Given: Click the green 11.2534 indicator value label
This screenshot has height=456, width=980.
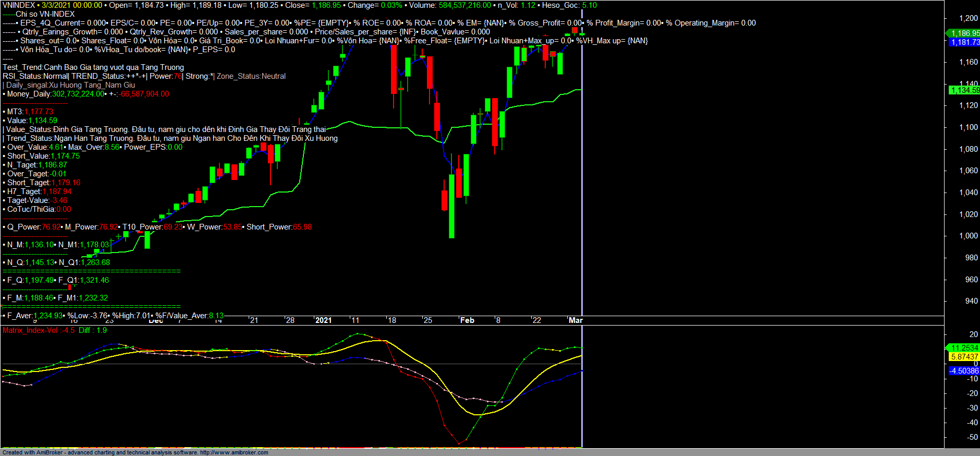Looking at the screenshot, I should coord(964,348).
